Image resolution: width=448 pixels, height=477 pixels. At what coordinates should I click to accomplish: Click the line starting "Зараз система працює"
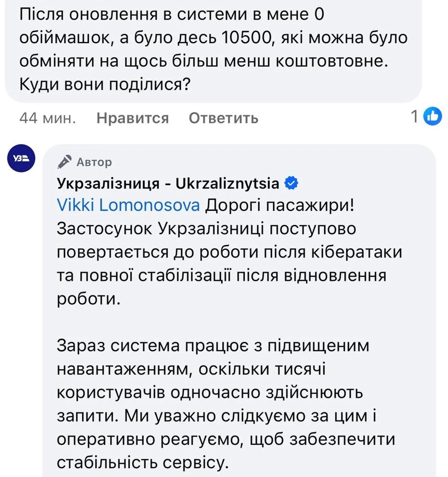pos(213,346)
